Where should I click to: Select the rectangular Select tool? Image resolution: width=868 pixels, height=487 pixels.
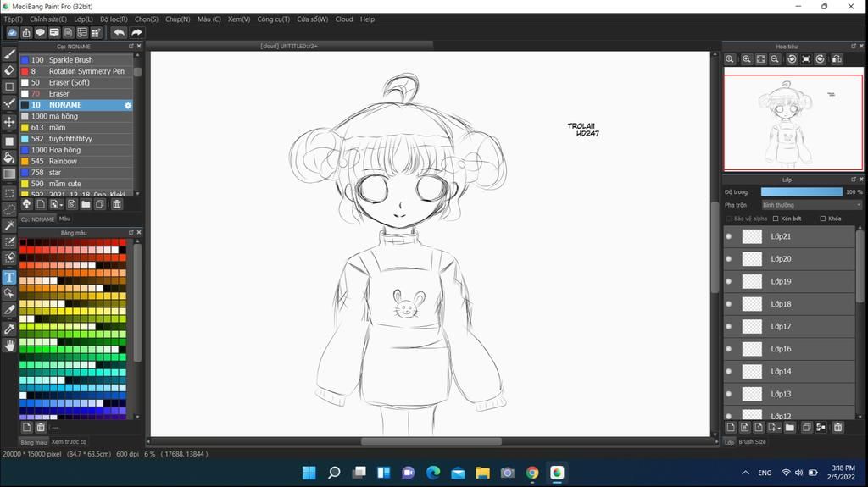click(9, 193)
